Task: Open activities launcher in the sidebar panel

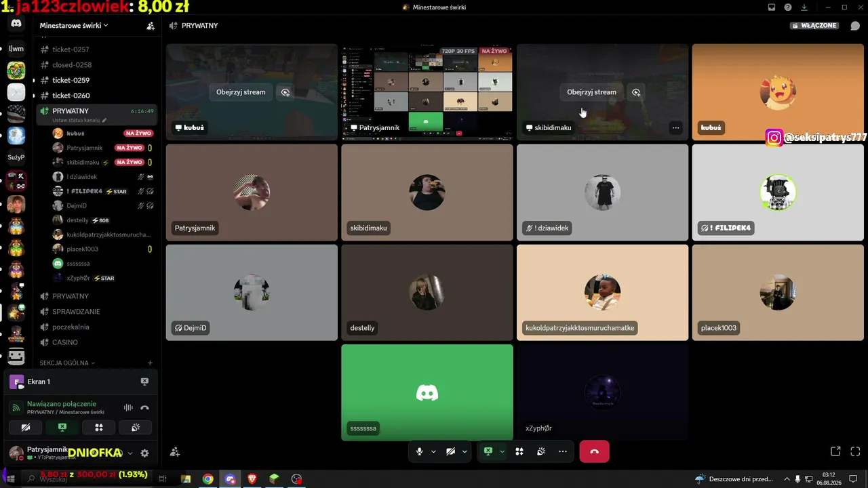Action: click(99, 428)
